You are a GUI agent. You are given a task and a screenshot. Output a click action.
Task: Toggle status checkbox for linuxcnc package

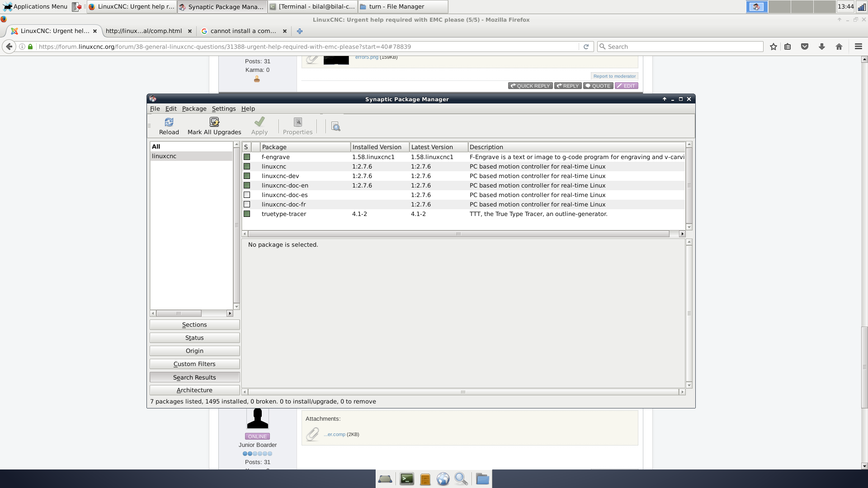pyautogui.click(x=247, y=166)
